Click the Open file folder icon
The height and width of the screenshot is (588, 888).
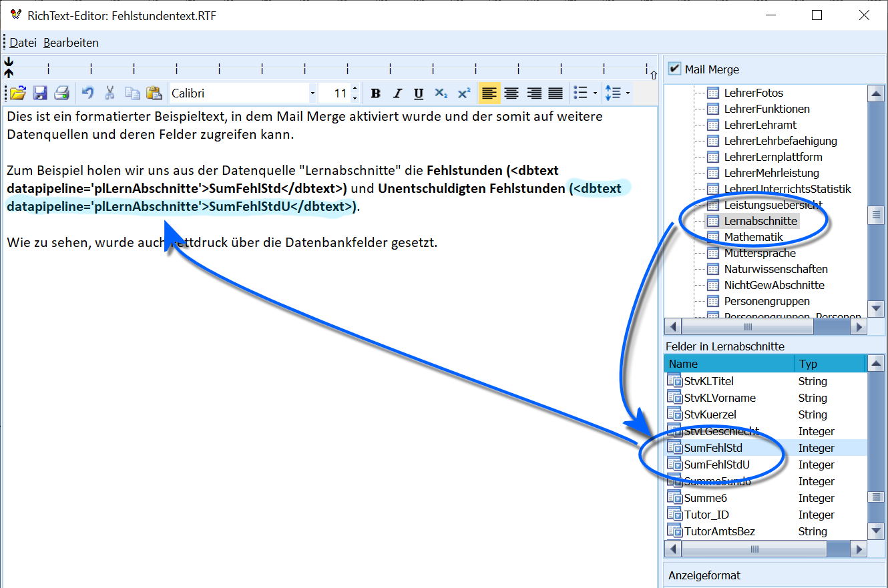coord(17,93)
